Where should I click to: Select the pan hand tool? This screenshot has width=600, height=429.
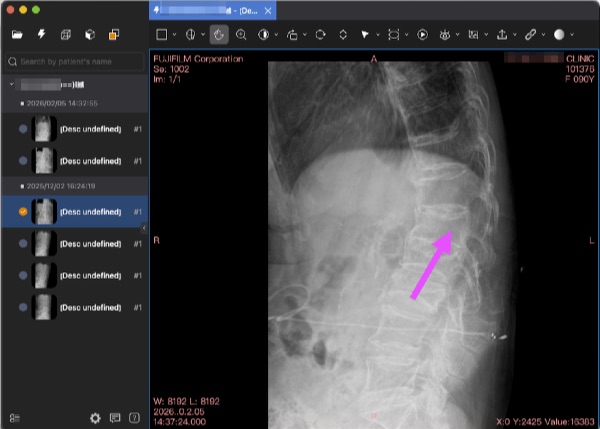pos(219,34)
